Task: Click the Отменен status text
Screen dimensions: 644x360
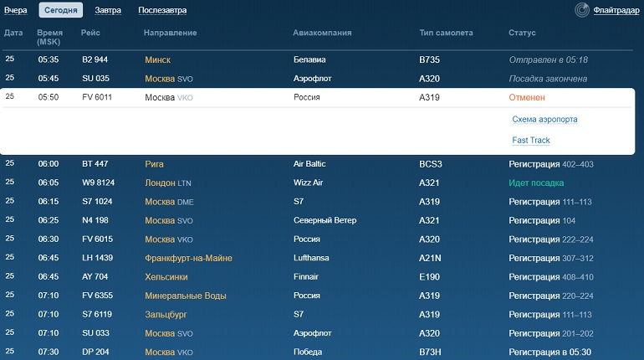Action: [527, 97]
